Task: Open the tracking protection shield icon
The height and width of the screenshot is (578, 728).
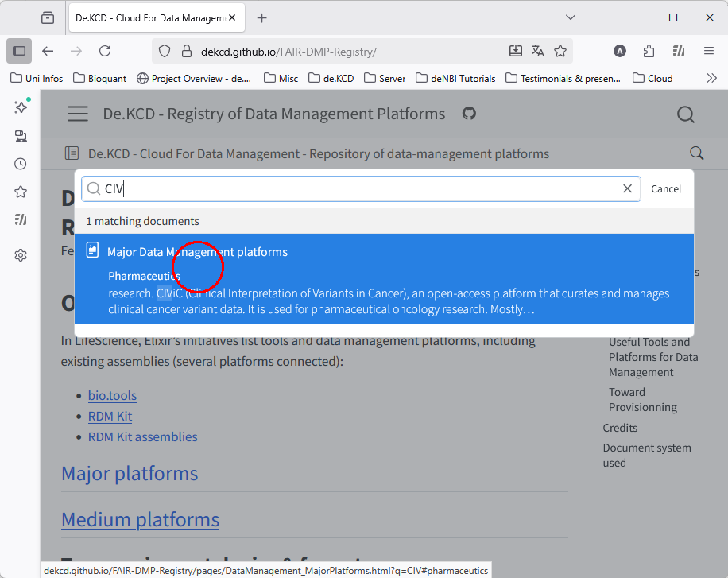Action: [x=165, y=51]
